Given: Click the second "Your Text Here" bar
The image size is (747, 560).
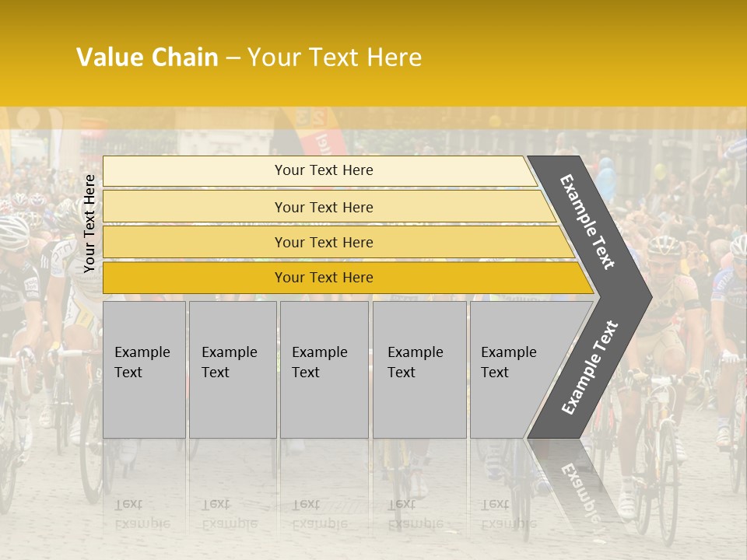Looking at the screenshot, I should pos(323,207).
